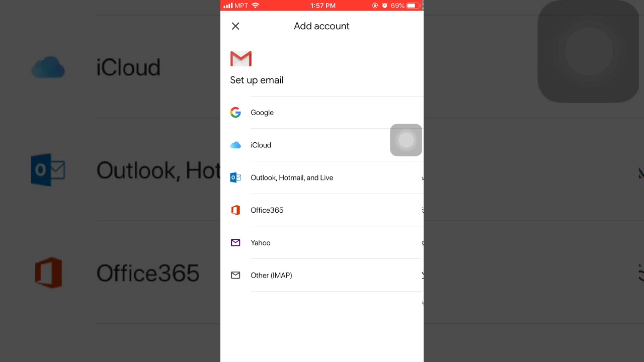Tap the rotation lock status icon
This screenshot has height=362, width=644.
coord(375,6)
